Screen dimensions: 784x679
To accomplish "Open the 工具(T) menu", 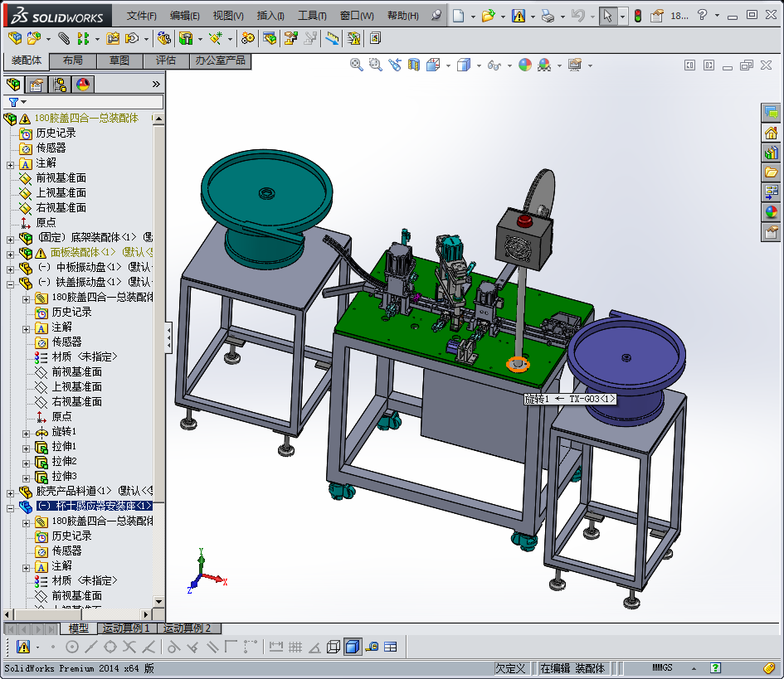I will pos(312,16).
